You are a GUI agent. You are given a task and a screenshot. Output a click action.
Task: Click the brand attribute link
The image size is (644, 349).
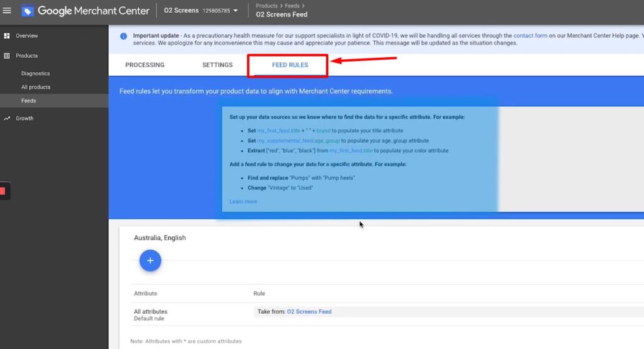click(323, 131)
